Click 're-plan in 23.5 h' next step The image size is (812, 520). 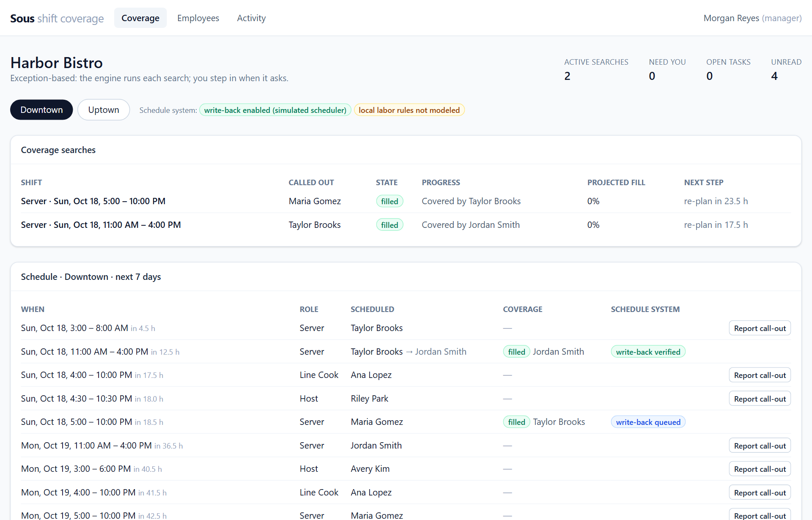pyautogui.click(x=716, y=201)
